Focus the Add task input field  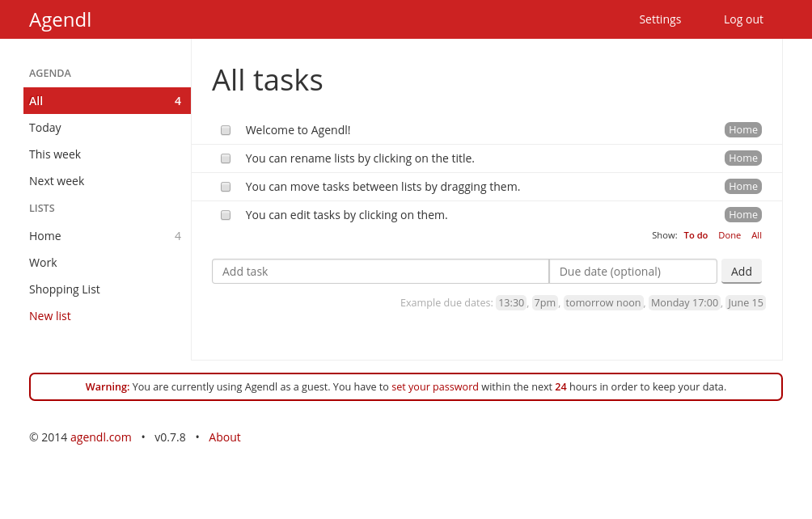(x=380, y=272)
